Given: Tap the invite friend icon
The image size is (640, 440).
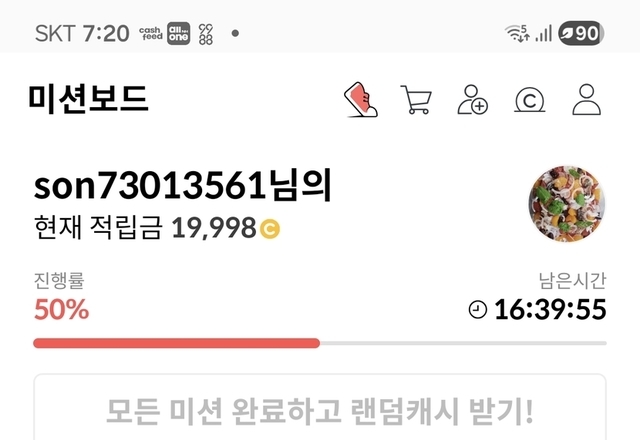Looking at the screenshot, I should click(472, 100).
